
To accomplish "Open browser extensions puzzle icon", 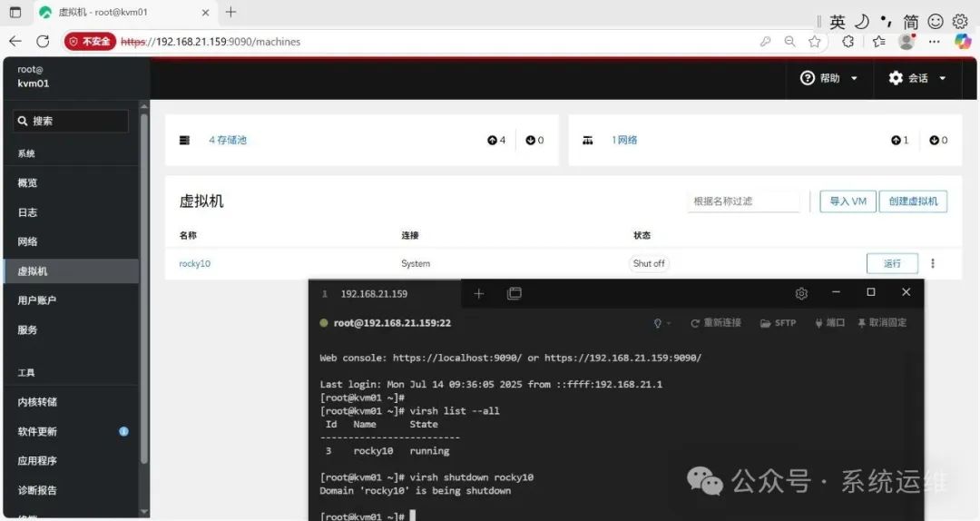I will 848,42.
